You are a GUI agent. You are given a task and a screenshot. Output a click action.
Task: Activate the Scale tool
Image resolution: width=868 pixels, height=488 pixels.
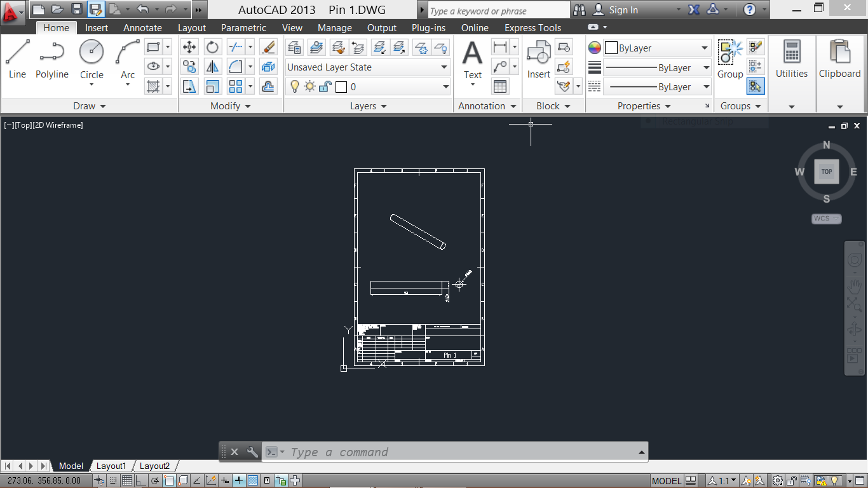[212, 86]
